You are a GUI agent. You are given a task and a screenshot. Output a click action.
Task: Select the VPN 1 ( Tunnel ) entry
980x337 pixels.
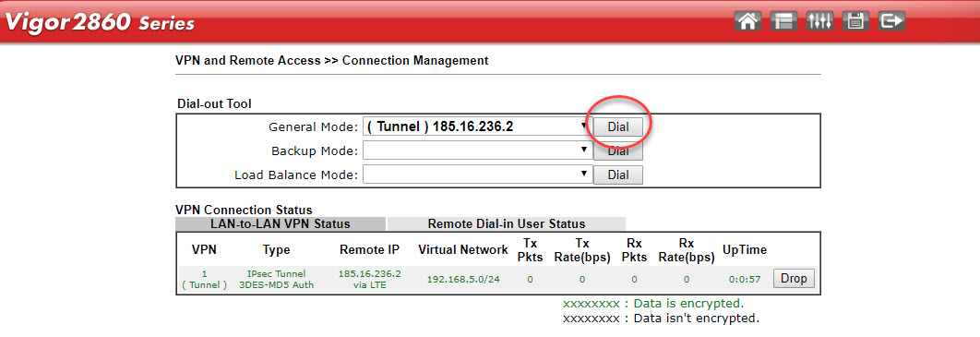(x=204, y=280)
